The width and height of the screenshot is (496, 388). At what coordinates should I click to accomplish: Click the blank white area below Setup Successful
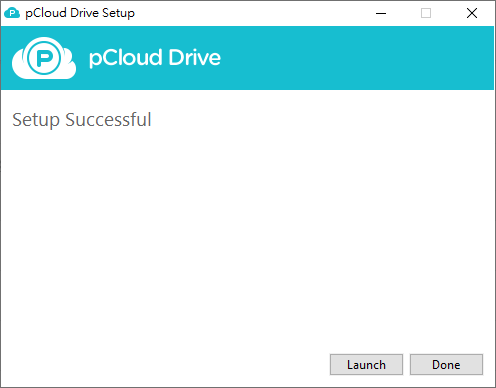click(x=247, y=233)
